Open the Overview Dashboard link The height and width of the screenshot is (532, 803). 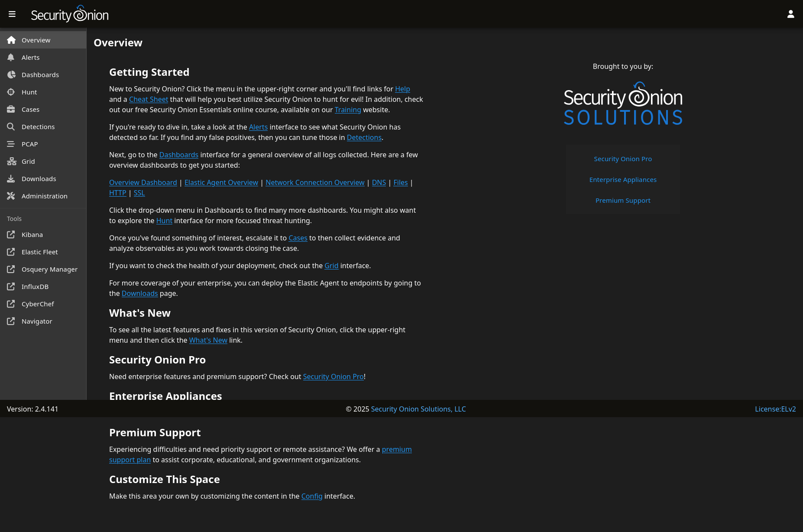click(143, 182)
